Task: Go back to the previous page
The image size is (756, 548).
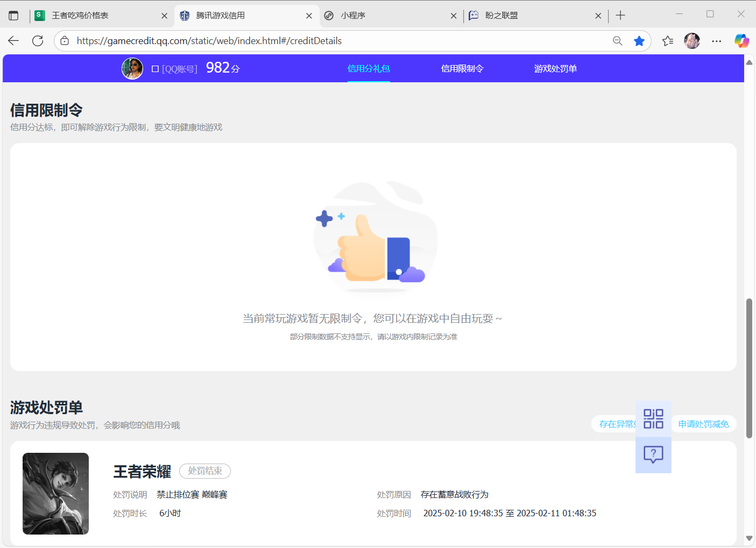Action: [13, 41]
